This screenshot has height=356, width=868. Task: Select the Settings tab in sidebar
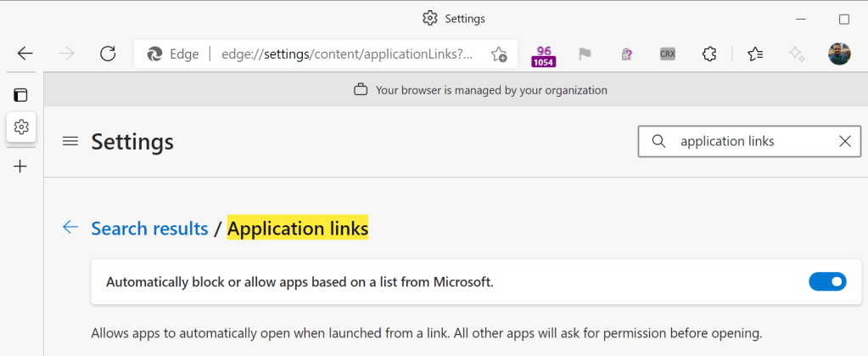(21, 127)
